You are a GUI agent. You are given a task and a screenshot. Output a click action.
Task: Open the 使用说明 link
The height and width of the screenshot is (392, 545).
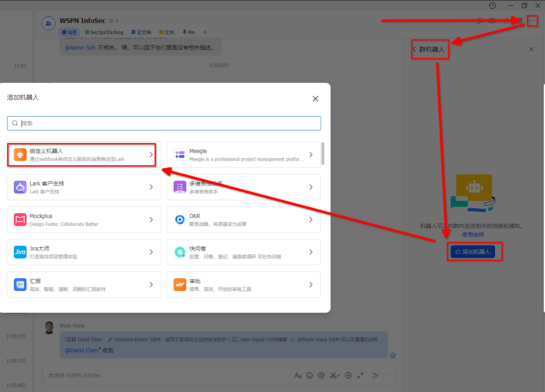point(472,235)
